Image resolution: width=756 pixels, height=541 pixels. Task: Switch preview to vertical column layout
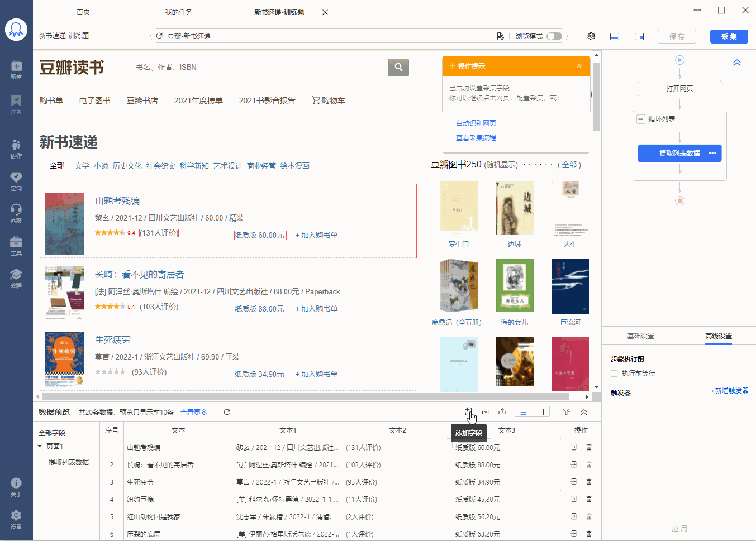click(541, 412)
